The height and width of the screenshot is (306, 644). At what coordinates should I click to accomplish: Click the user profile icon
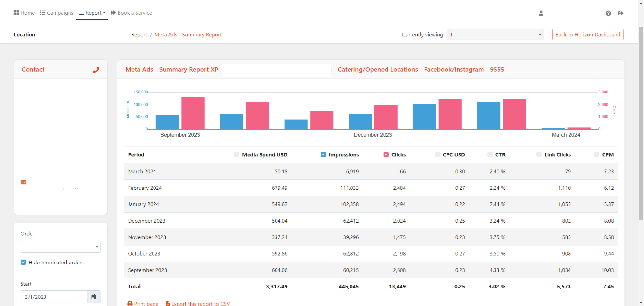click(x=541, y=13)
